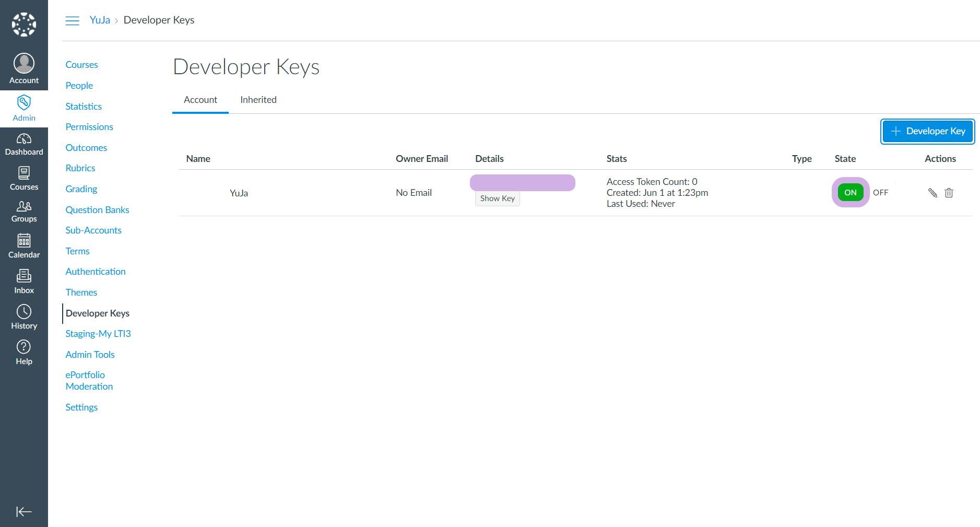Add a new Developer Key
The width and height of the screenshot is (980, 527).
(927, 131)
